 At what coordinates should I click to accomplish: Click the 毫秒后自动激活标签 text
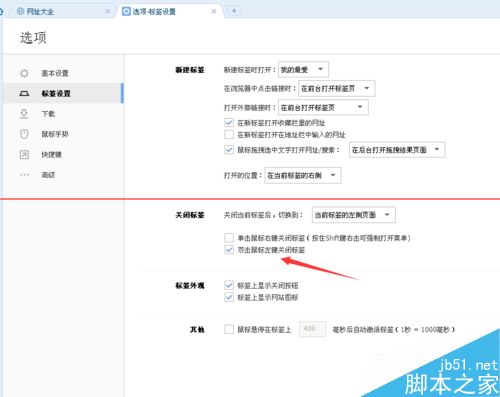(x=363, y=330)
